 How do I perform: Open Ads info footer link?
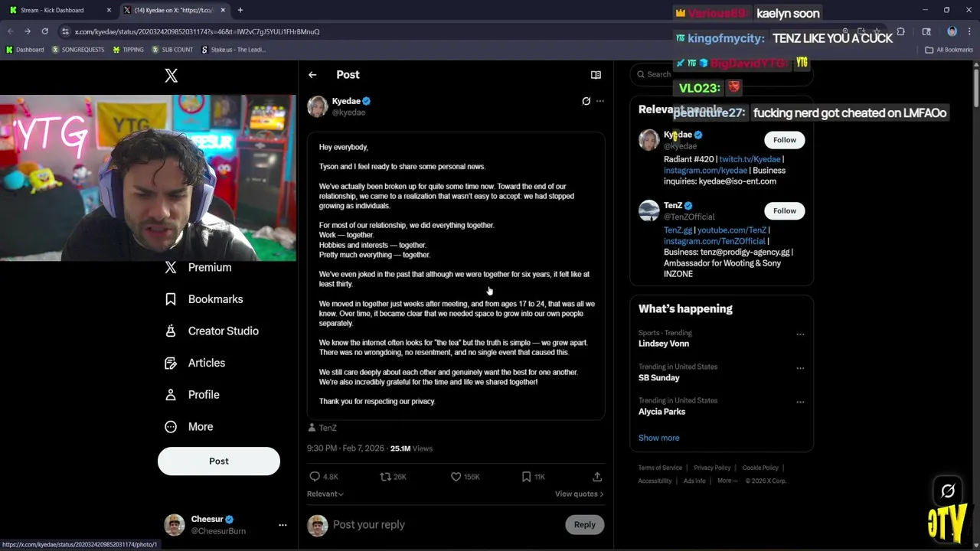pos(694,481)
